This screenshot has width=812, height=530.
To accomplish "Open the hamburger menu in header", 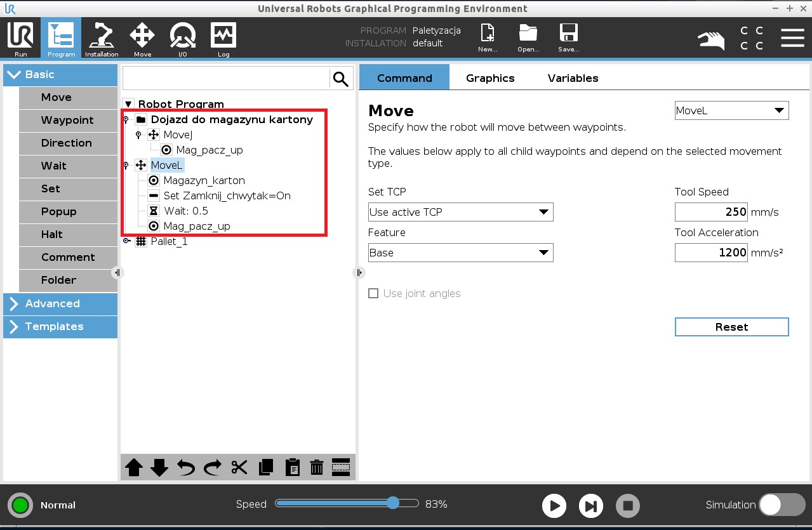I will (792, 37).
